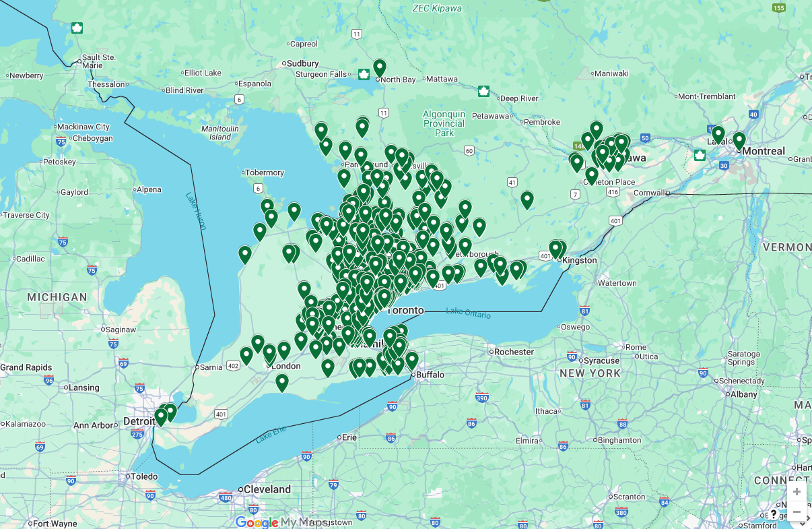The height and width of the screenshot is (529, 812).
Task: Click the Sudbury city label
Action: point(302,63)
